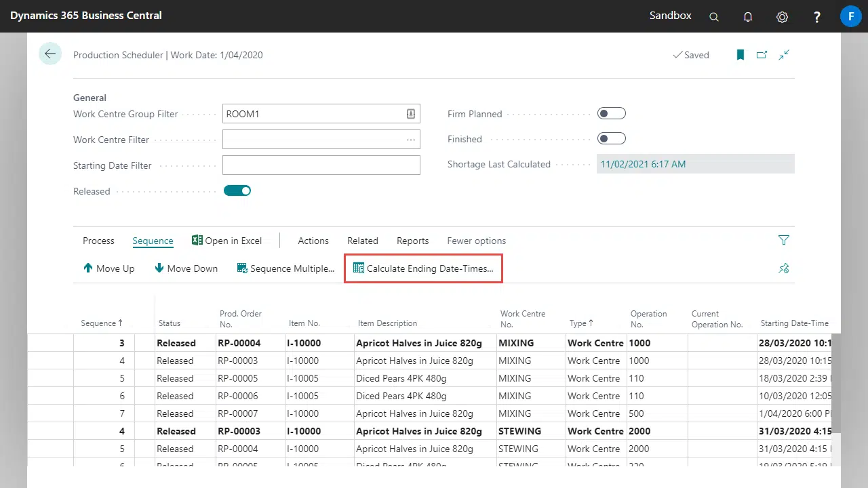Open the Related menu

(x=363, y=241)
